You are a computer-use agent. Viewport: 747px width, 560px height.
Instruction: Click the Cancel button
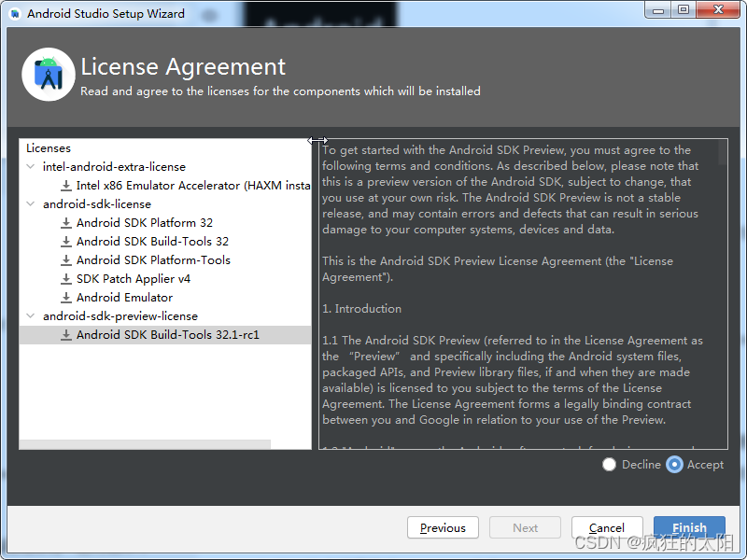click(607, 527)
